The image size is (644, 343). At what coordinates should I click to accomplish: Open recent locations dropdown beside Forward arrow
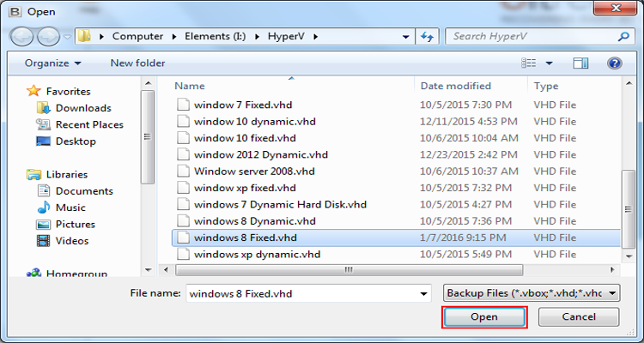[67, 37]
